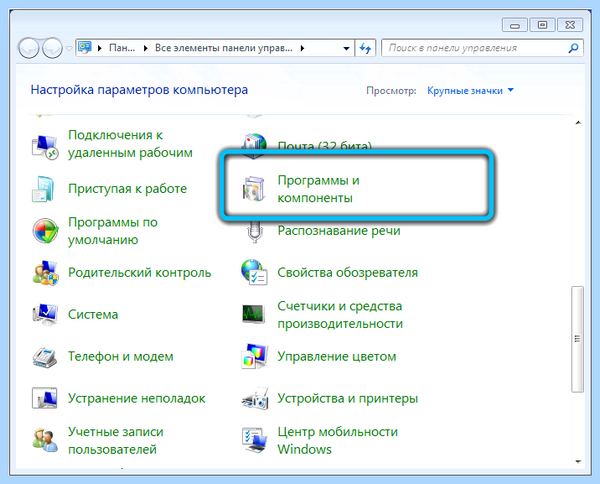The width and height of the screenshot is (600, 484).
Task: Click the Internet Options globe icon
Action: click(254, 272)
